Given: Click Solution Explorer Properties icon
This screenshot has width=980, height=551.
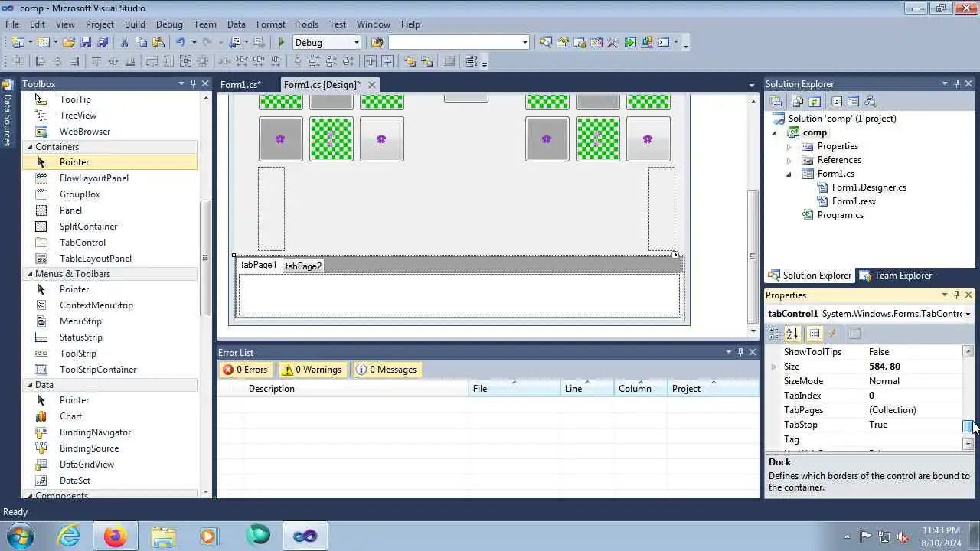Looking at the screenshot, I should [x=776, y=101].
